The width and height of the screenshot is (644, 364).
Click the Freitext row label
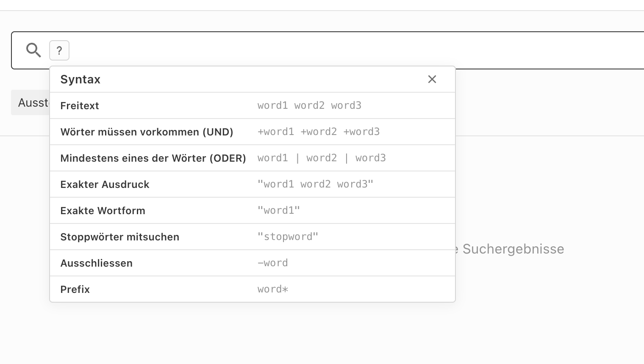point(80,106)
